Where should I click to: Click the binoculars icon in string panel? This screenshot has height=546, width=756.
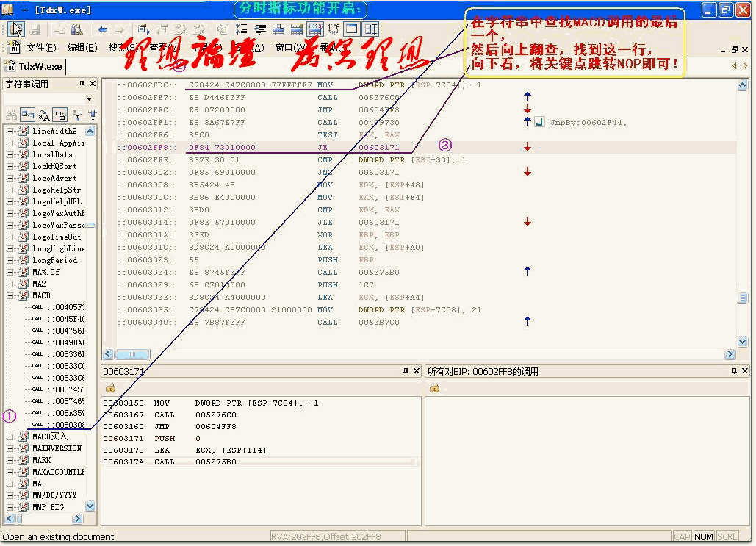[11, 115]
